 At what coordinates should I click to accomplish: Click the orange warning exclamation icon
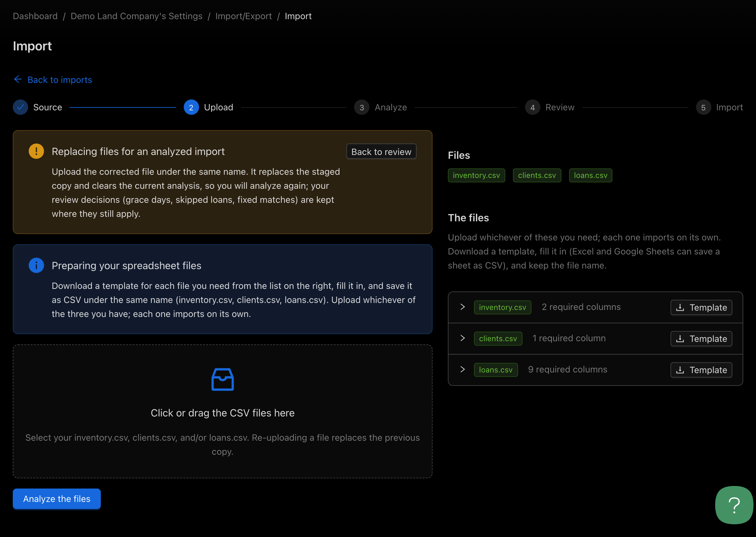point(36,151)
